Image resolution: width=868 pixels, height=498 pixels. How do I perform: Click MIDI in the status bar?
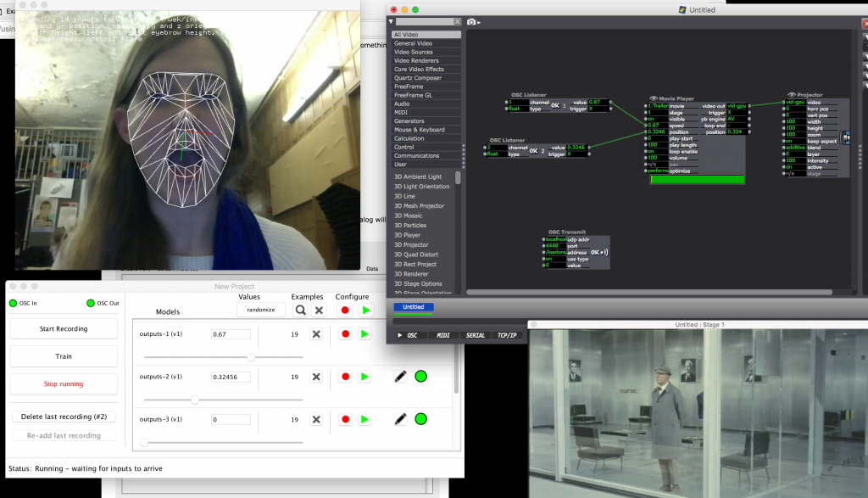point(443,335)
